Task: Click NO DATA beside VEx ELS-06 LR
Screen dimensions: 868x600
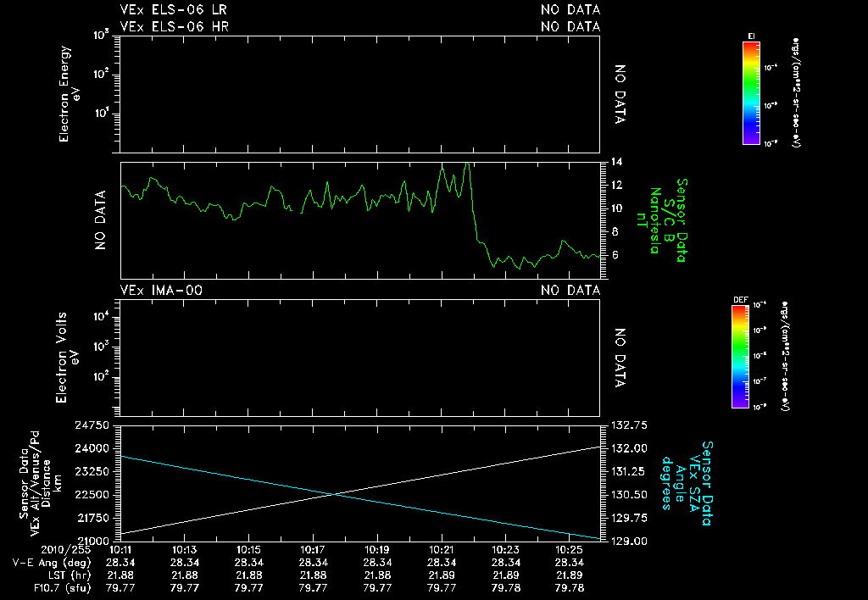Action: pos(570,9)
